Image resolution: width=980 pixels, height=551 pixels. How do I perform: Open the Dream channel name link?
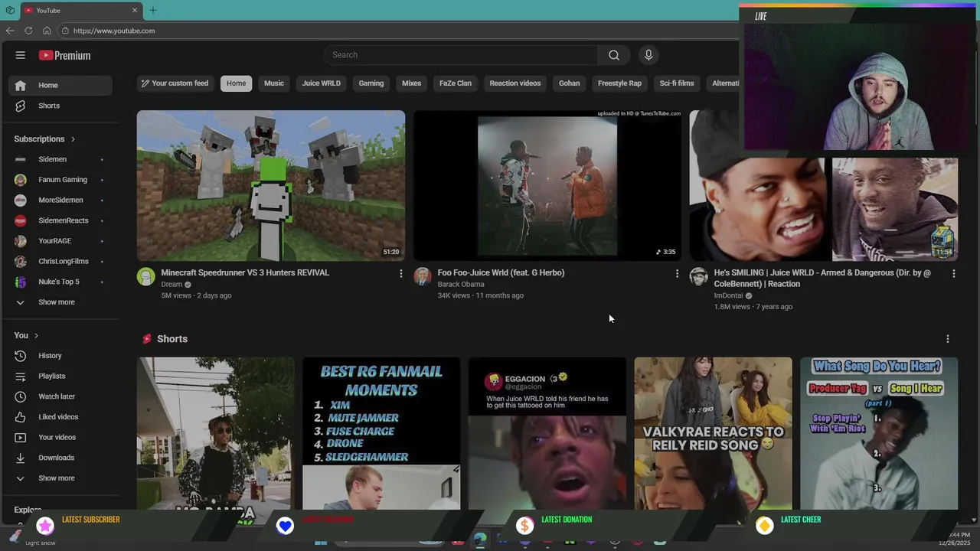[x=171, y=285]
